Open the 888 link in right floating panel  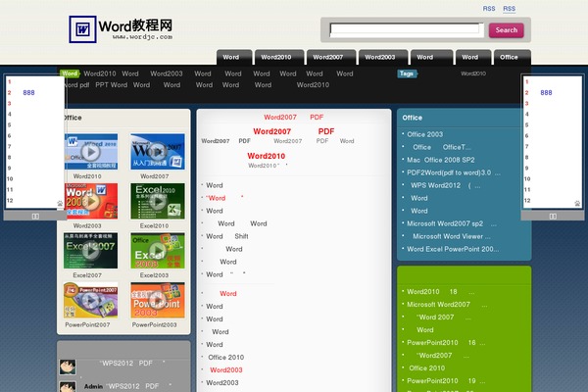pyautogui.click(x=546, y=93)
